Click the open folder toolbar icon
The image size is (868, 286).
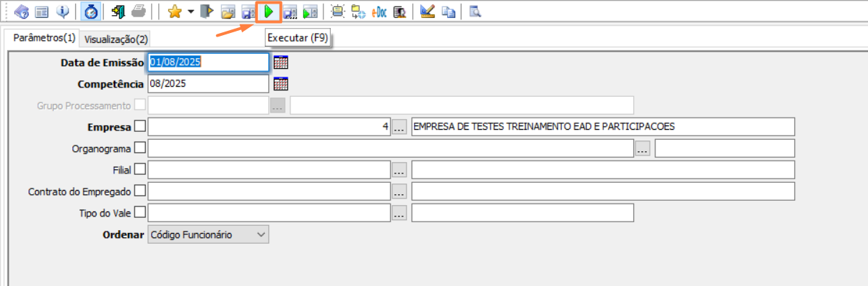(228, 11)
